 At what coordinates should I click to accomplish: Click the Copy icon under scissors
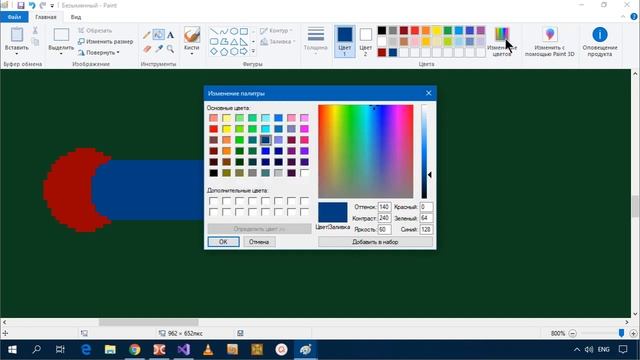(35, 42)
